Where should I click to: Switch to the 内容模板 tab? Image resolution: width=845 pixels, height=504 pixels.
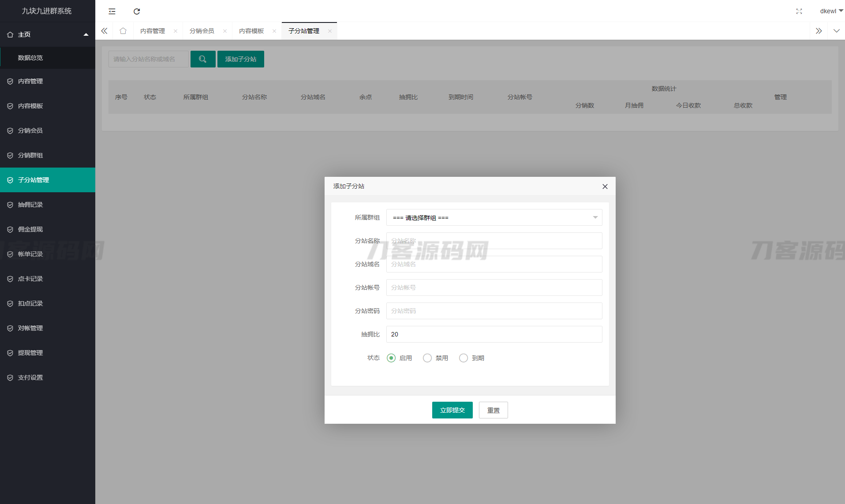[x=251, y=31]
